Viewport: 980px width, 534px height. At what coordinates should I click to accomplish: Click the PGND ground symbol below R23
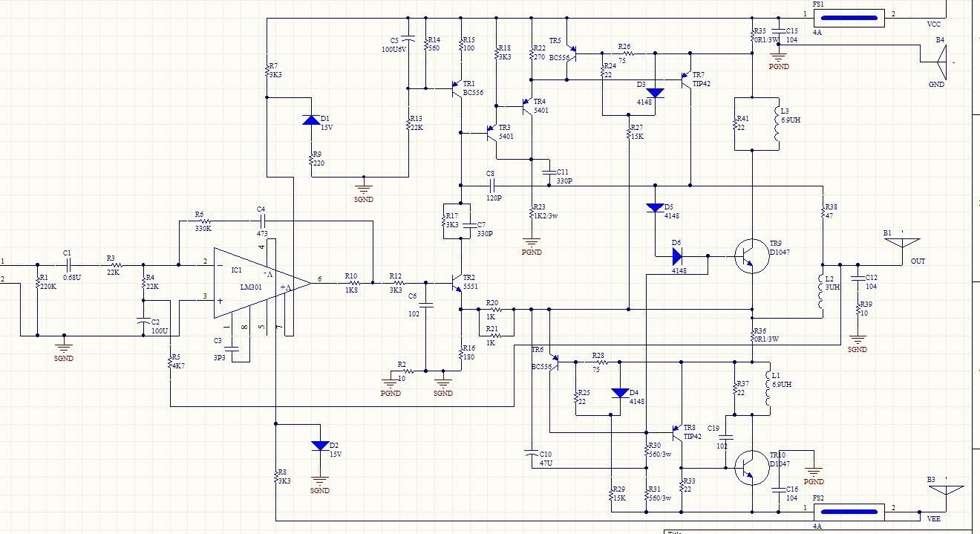point(531,242)
